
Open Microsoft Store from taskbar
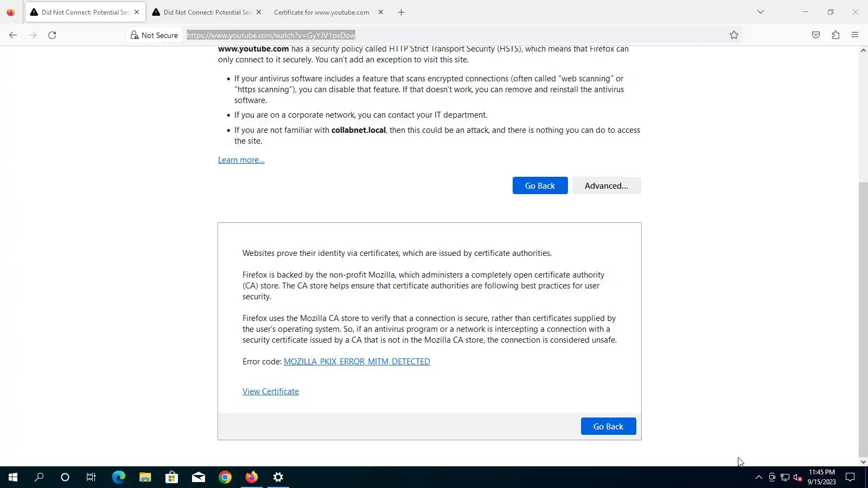coord(171,477)
